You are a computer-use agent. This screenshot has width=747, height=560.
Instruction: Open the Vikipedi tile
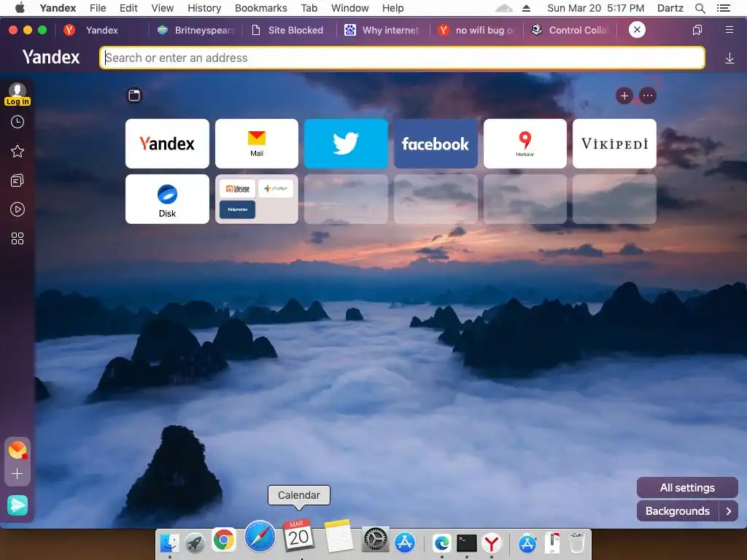[x=614, y=144]
